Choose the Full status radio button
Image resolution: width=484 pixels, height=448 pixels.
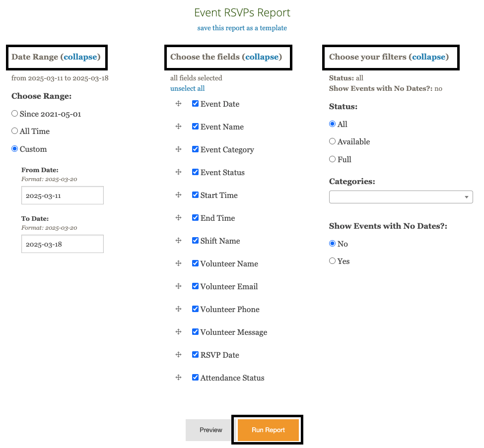coord(332,159)
